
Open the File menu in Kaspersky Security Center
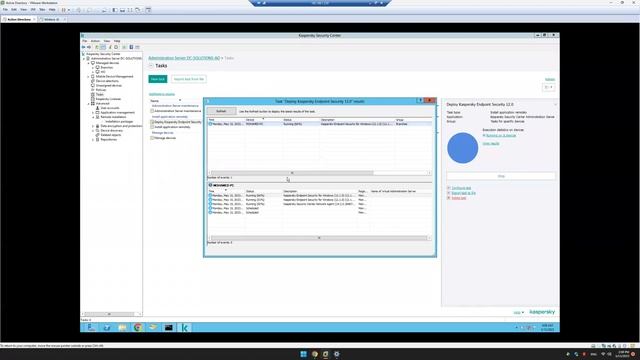coord(84,41)
